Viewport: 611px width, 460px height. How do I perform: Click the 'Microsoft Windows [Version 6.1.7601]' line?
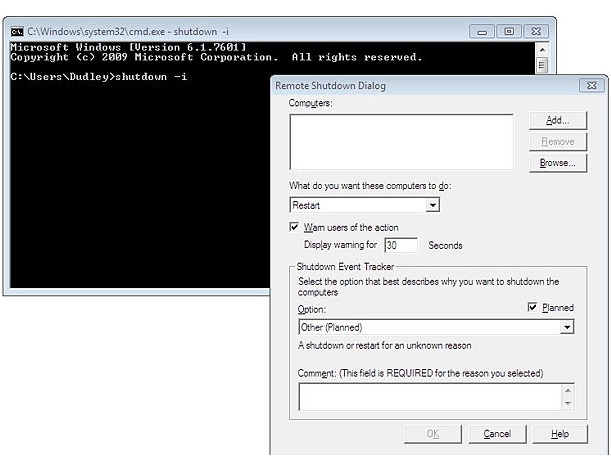click(x=128, y=47)
